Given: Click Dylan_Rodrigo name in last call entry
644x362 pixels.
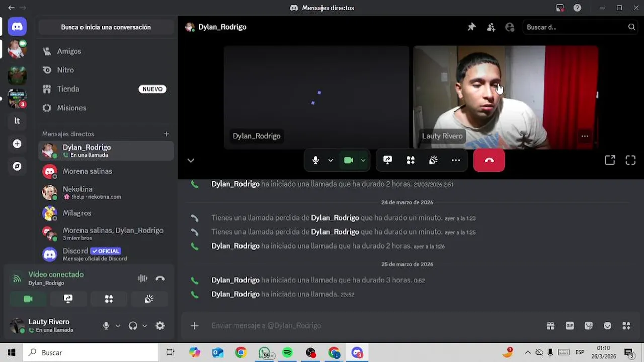Looking at the screenshot, I should pos(235,294).
